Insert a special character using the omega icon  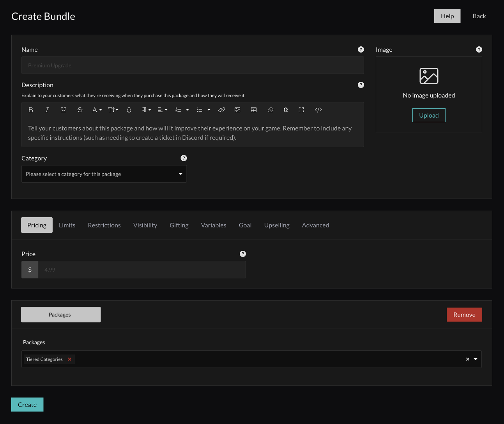point(286,109)
